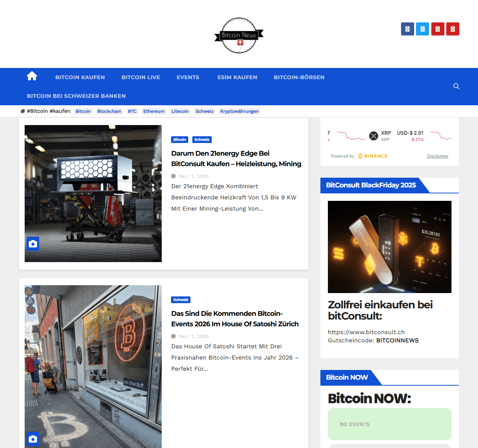Select BITCOIN BEI SCHWEIZER BANKEN in the menu
The height and width of the screenshot is (448, 478).
pos(76,96)
